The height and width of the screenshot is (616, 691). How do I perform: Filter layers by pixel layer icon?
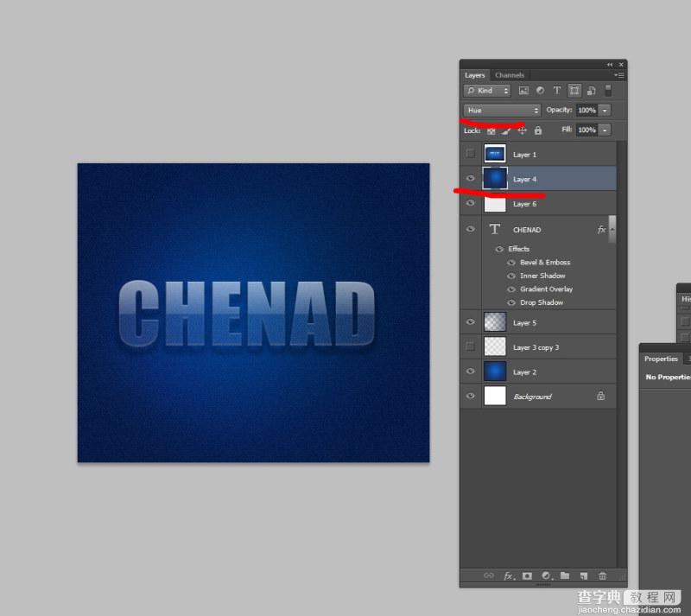523,91
